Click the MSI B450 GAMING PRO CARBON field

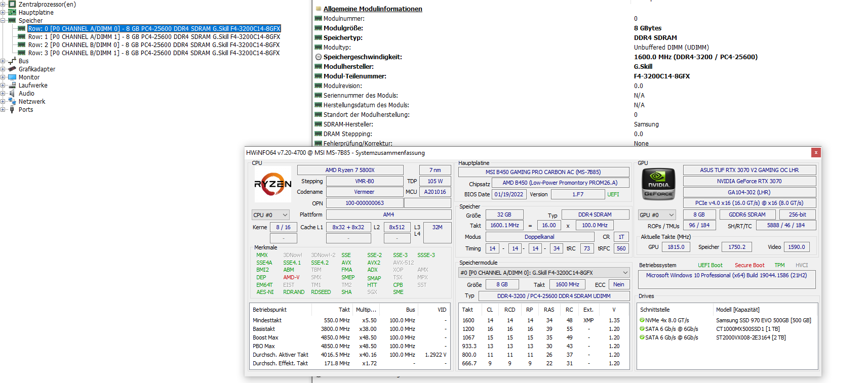543,172
